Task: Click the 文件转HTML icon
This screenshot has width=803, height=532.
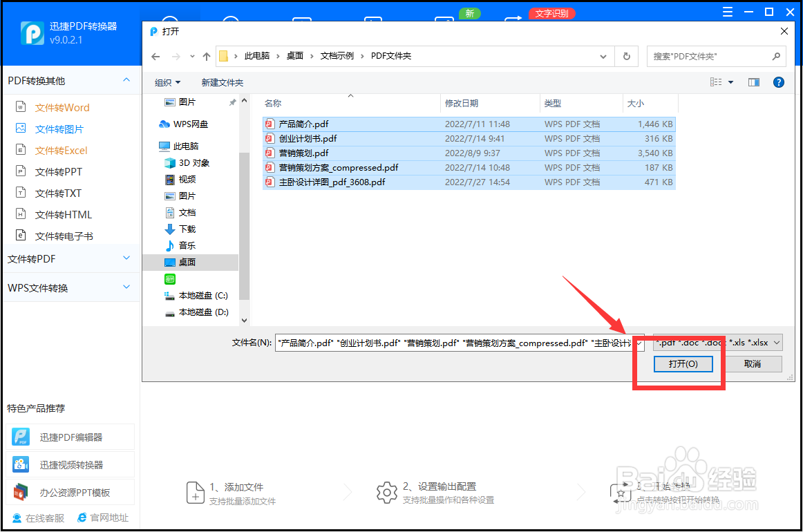Action: 21,214
